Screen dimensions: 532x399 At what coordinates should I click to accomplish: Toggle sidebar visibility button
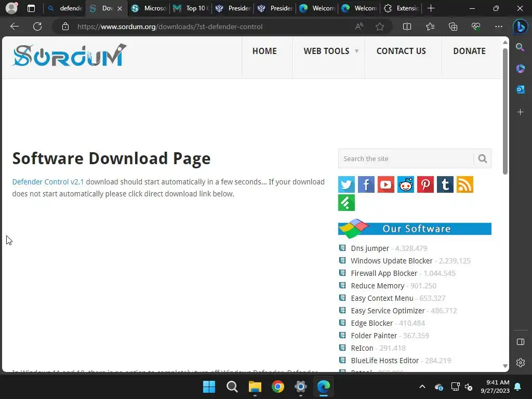point(520,342)
